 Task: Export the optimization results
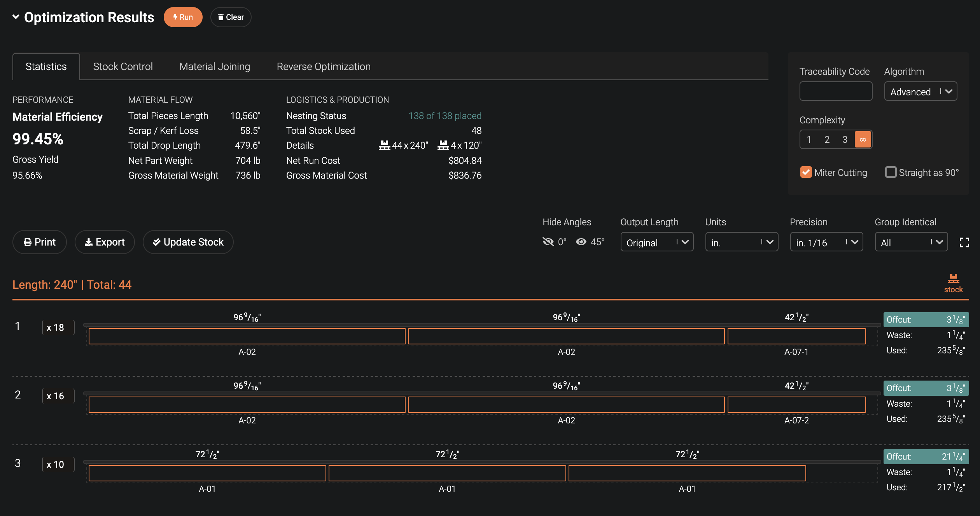[x=105, y=242]
